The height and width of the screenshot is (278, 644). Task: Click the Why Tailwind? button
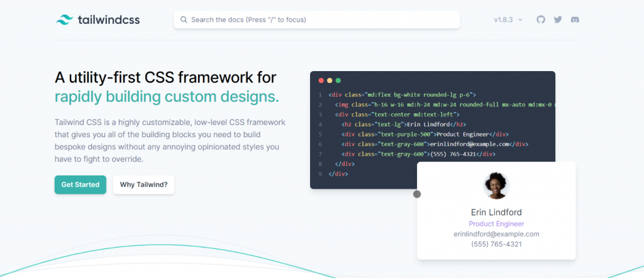tap(144, 185)
